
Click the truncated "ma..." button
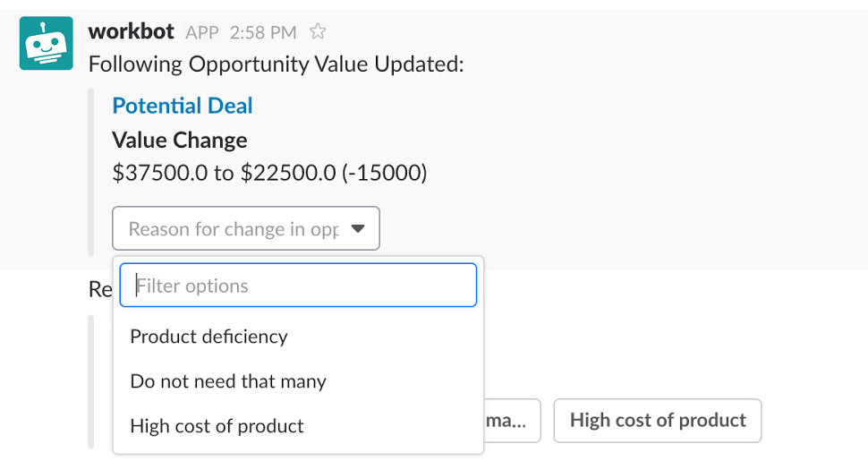coord(512,421)
